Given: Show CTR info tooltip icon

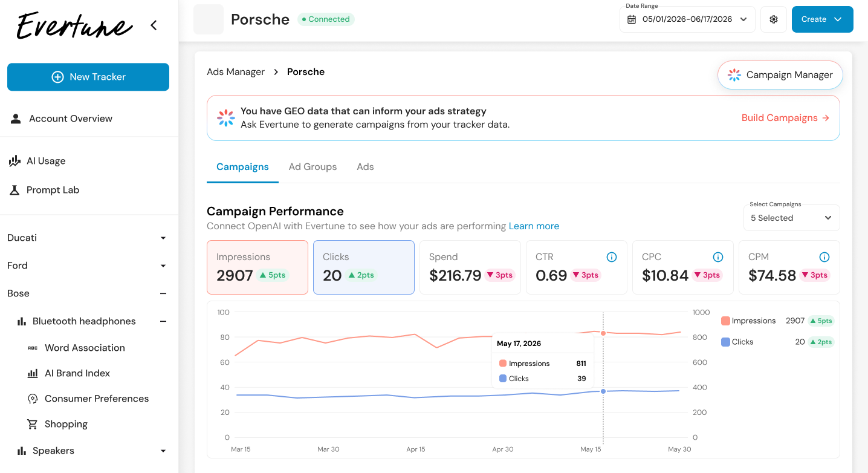Looking at the screenshot, I should click(612, 257).
